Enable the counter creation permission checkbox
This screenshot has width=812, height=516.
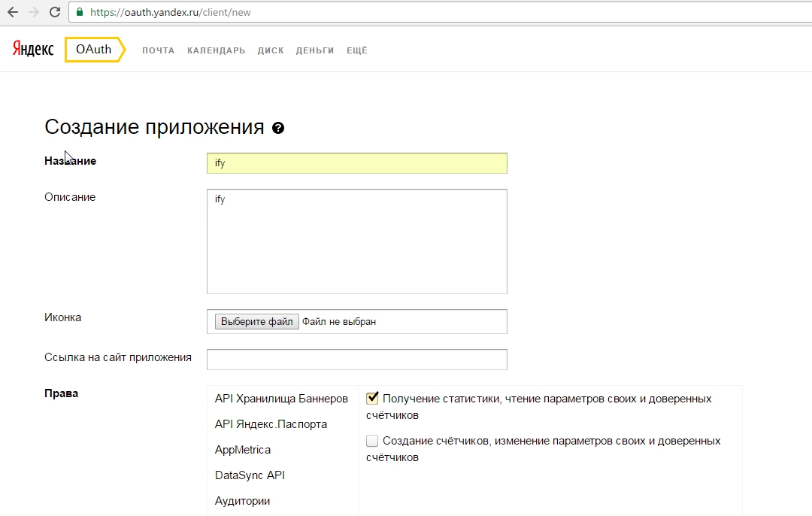tap(372, 441)
